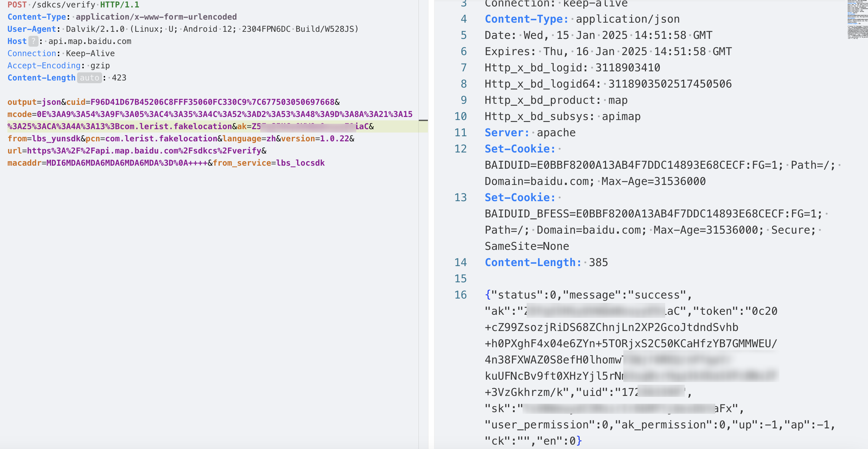Click the Http_x_bd_subsys apimap line
This screenshot has width=868, height=449.
[x=562, y=116]
